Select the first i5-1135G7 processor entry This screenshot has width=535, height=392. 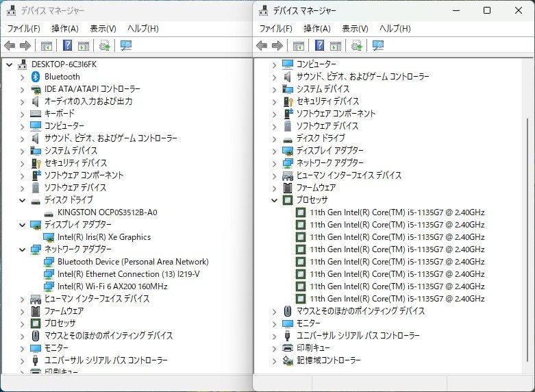pos(397,212)
